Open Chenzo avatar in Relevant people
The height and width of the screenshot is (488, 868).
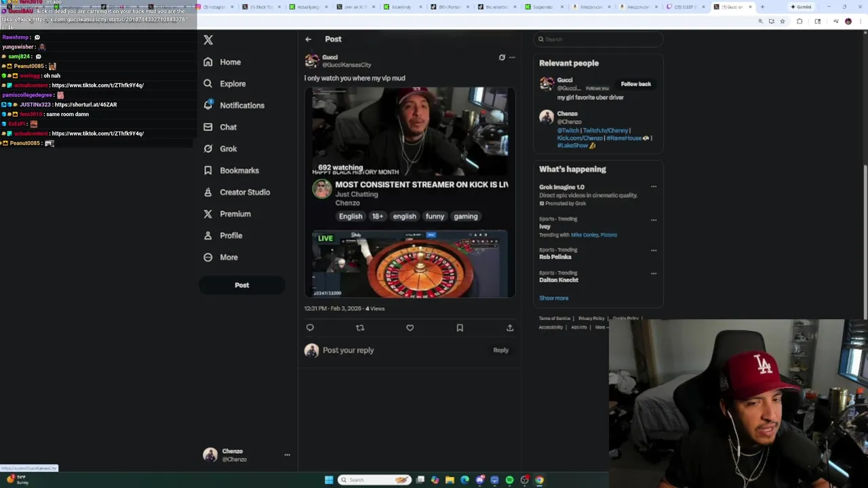coord(547,117)
